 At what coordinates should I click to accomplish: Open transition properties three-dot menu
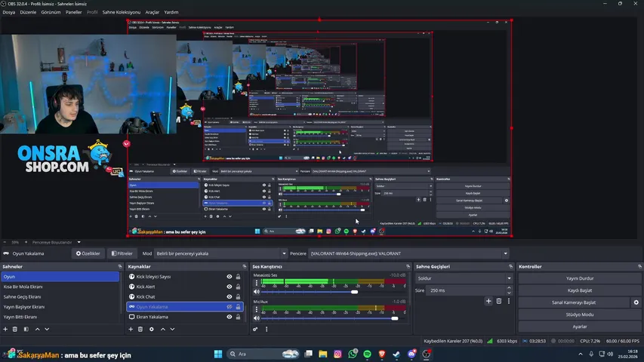509,301
